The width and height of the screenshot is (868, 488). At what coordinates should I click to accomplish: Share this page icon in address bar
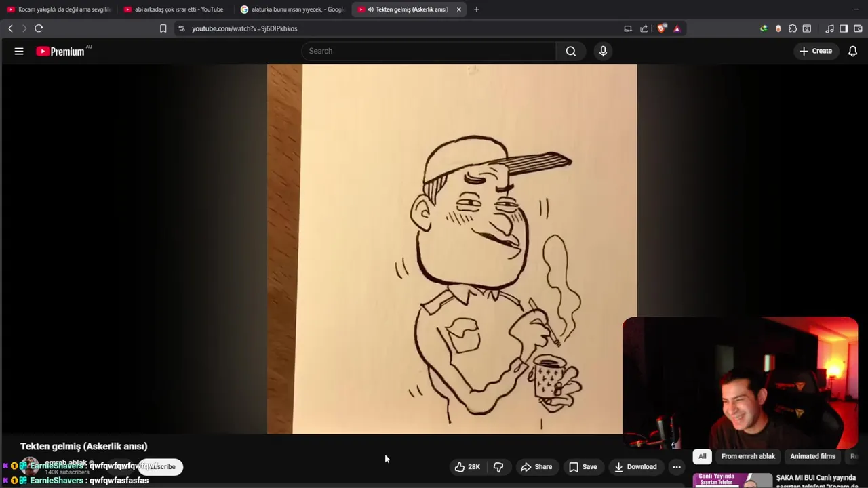click(x=644, y=28)
